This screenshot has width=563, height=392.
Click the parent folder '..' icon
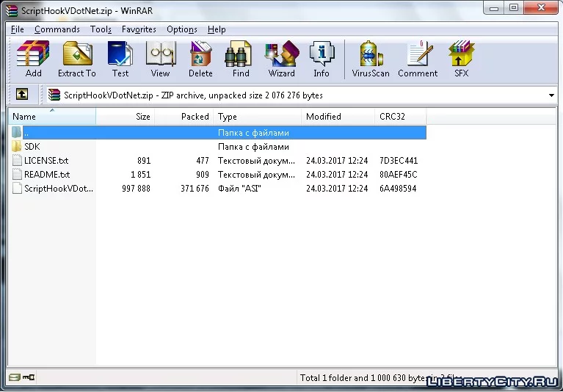(x=17, y=132)
